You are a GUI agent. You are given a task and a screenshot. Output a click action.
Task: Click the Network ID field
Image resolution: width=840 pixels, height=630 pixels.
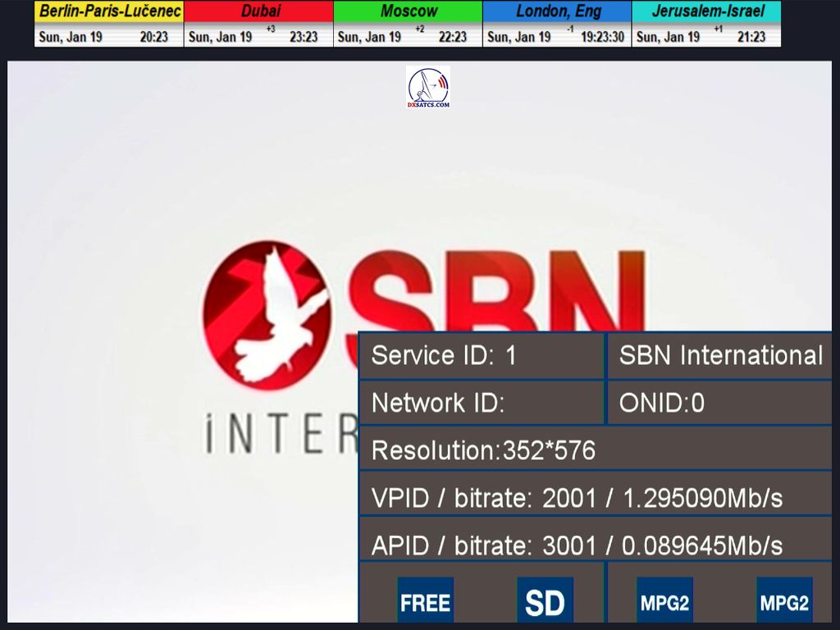coord(482,403)
